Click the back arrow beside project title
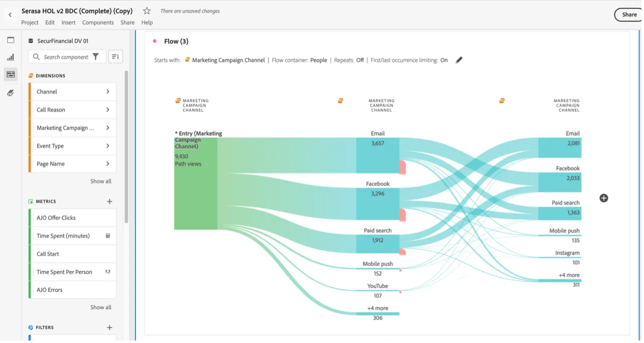 click(x=10, y=15)
